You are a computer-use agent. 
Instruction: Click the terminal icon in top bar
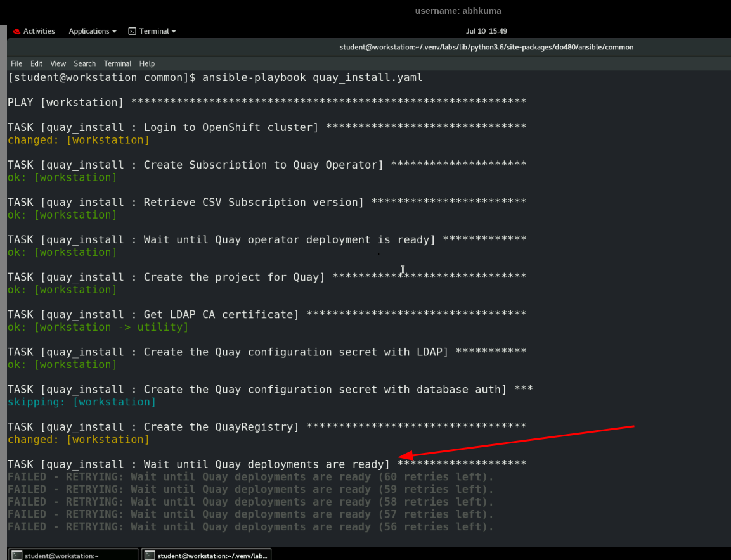(x=133, y=31)
